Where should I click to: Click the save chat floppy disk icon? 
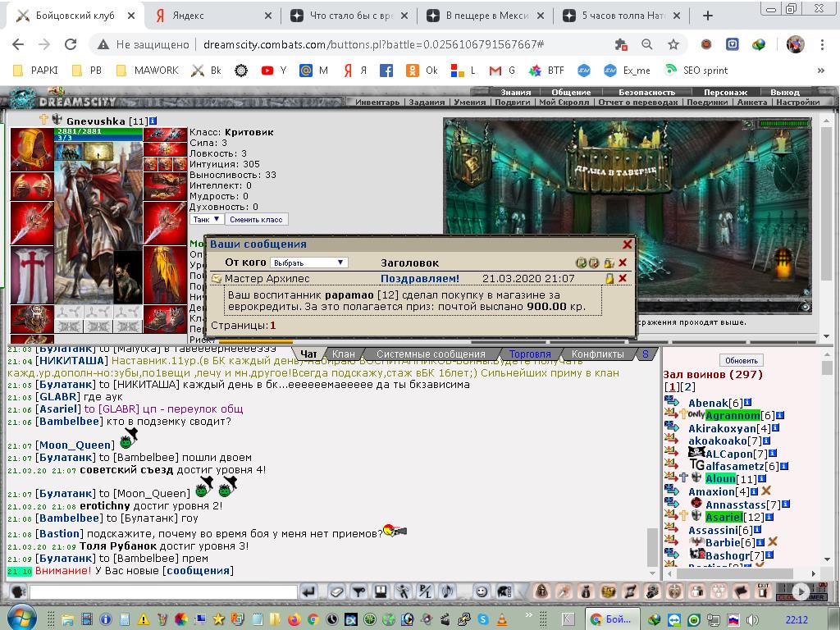coord(381,592)
